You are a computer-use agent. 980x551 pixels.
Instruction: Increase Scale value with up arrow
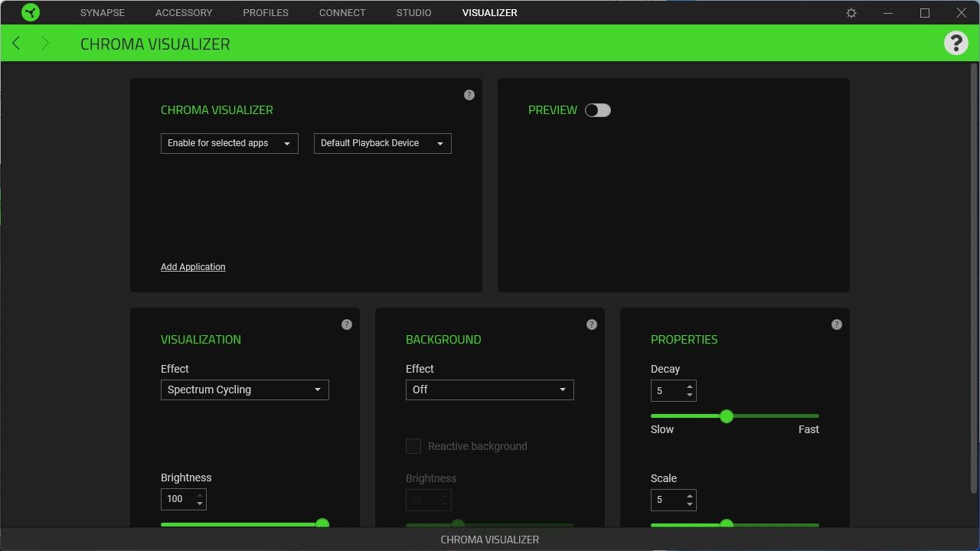click(690, 496)
